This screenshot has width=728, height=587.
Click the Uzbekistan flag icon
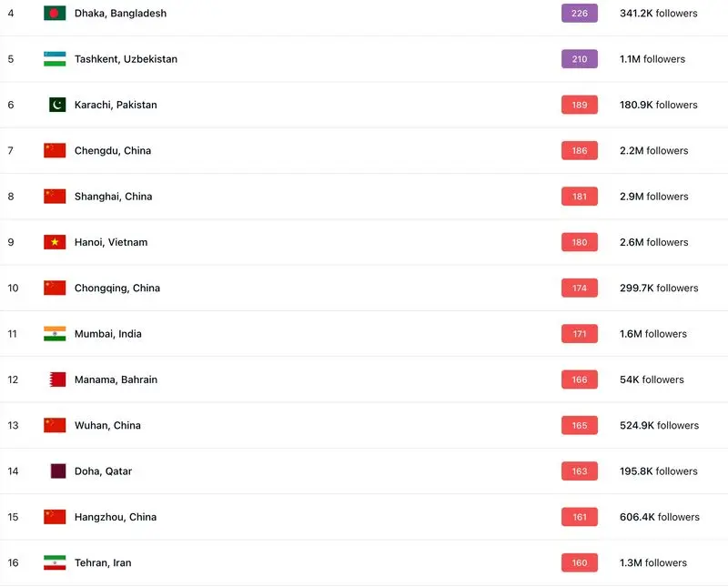(x=55, y=59)
